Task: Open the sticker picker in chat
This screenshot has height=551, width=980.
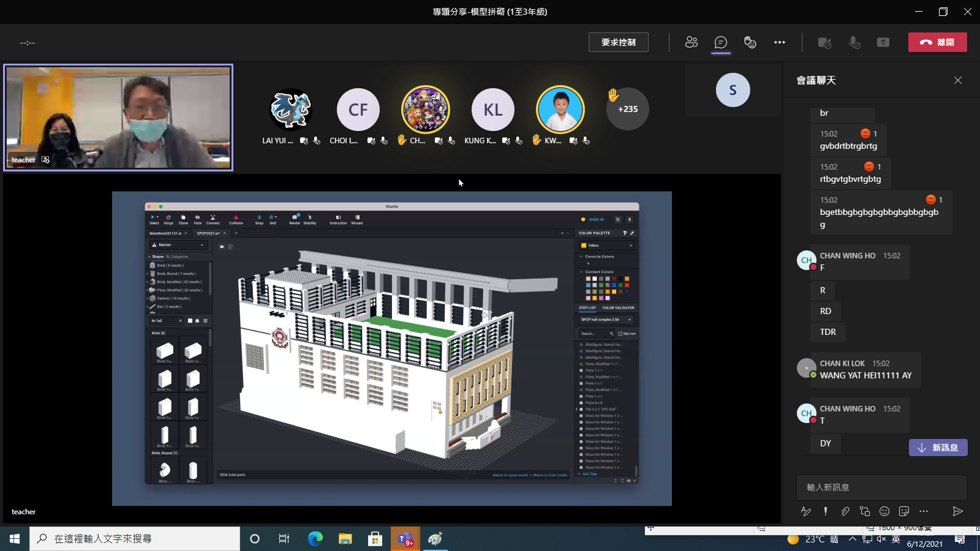Action: [x=904, y=511]
